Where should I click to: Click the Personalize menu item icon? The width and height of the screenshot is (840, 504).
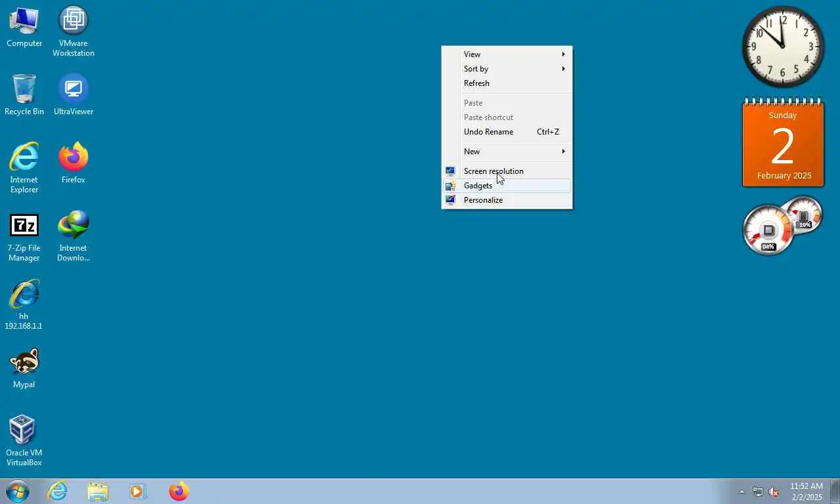coord(450,200)
